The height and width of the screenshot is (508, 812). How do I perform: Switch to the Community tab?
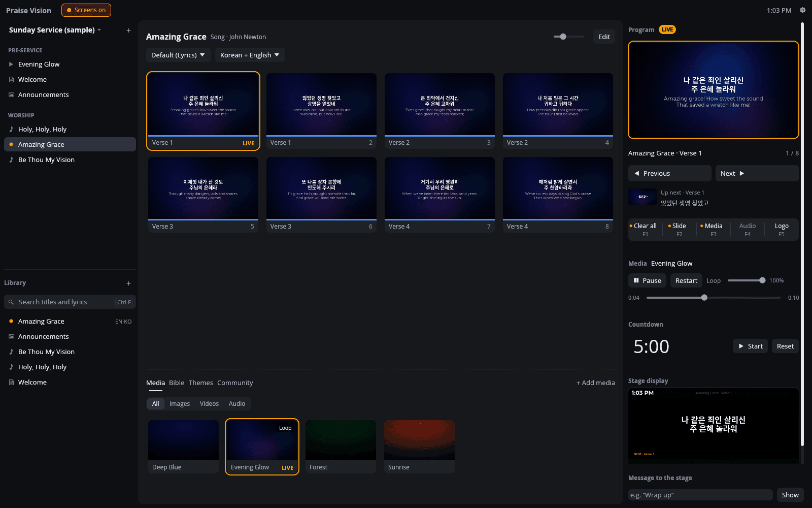coord(235,383)
